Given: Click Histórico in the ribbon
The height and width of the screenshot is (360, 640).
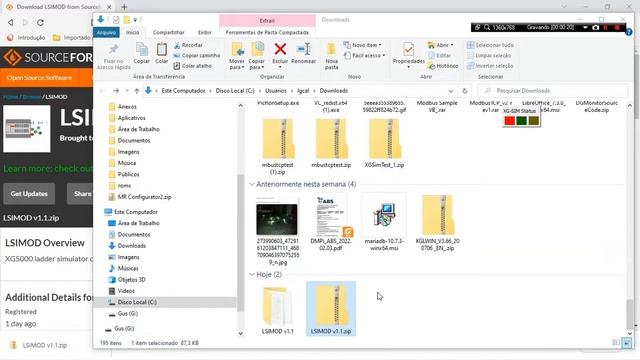Looking at the screenshot, I should (443, 66).
